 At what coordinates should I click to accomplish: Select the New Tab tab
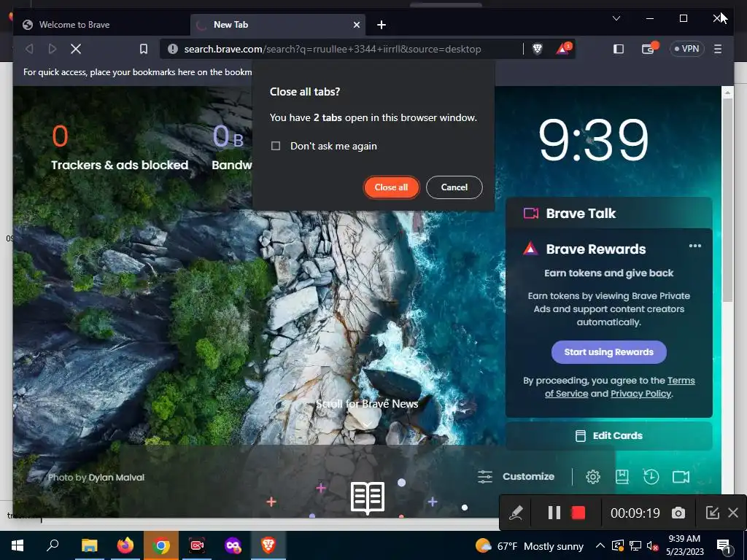coord(278,25)
